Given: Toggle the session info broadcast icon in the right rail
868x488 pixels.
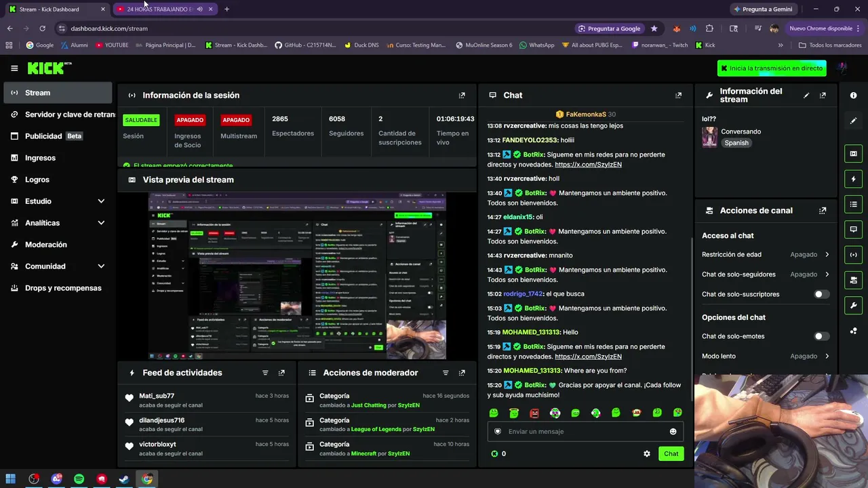Looking at the screenshot, I should (x=853, y=255).
